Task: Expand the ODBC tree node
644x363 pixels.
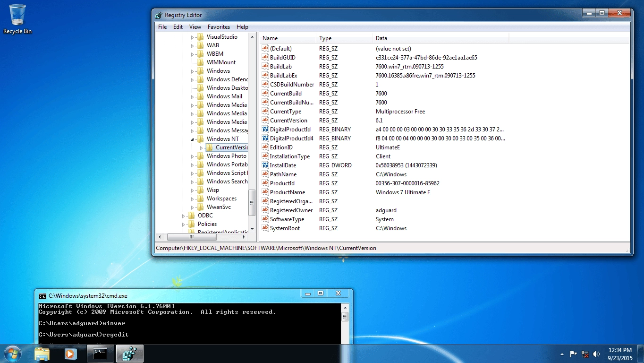Action: click(183, 216)
